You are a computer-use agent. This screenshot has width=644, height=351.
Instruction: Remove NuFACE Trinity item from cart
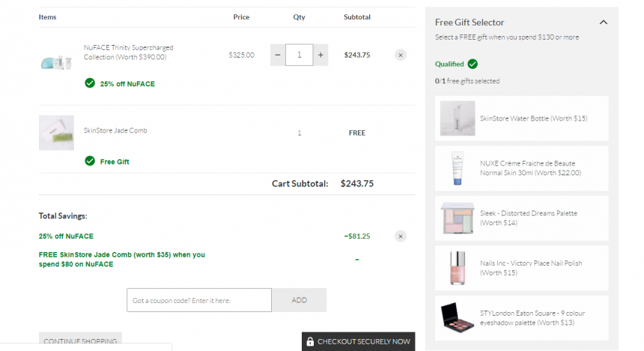401,55
